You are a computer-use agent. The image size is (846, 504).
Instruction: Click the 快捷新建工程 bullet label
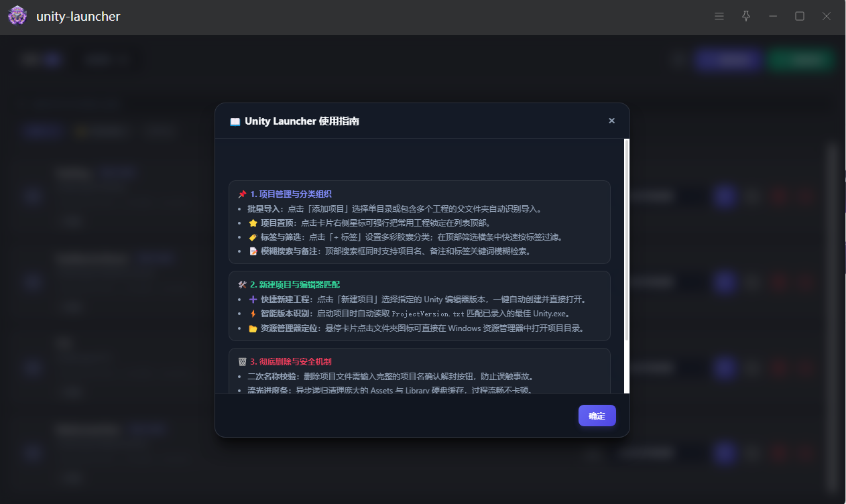(286, 300)
